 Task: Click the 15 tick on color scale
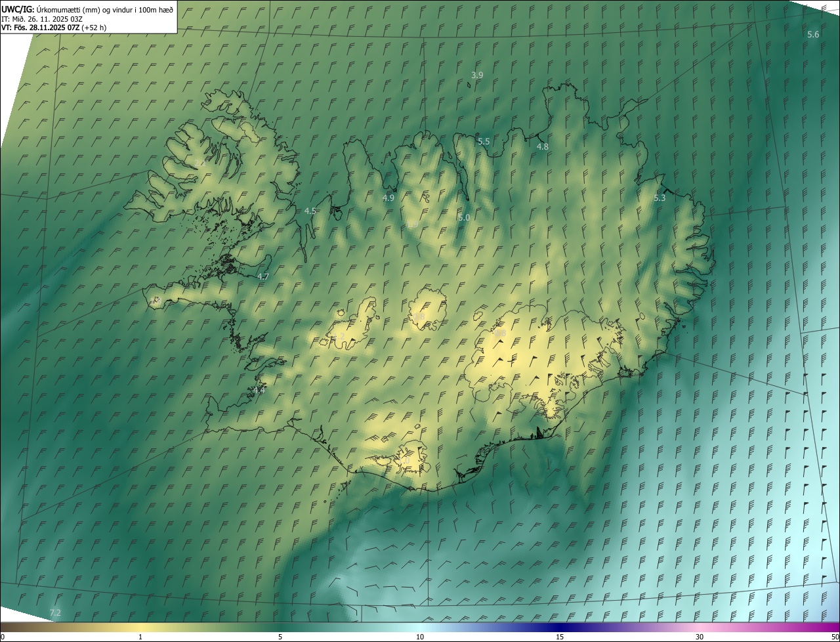click(x=560, y=637)
